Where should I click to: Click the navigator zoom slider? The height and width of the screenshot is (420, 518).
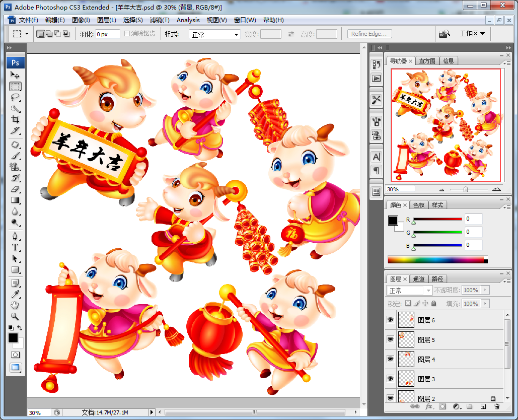click(x=466, y=189)
